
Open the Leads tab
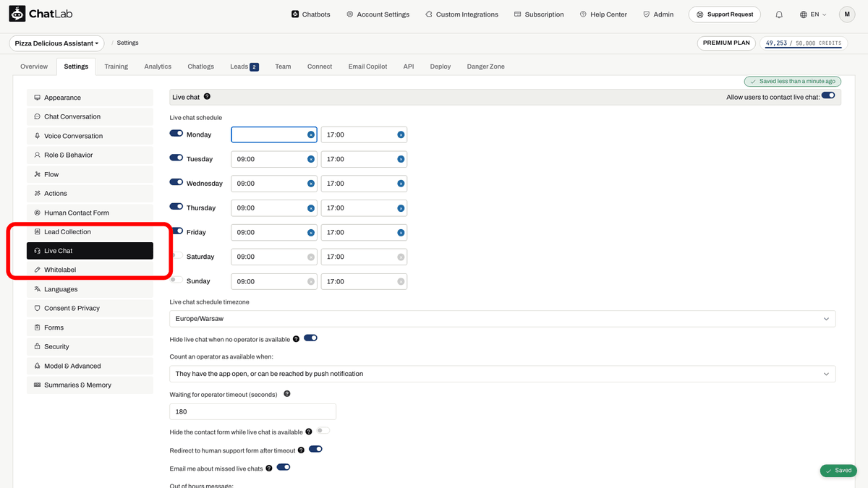pos(244,67)
